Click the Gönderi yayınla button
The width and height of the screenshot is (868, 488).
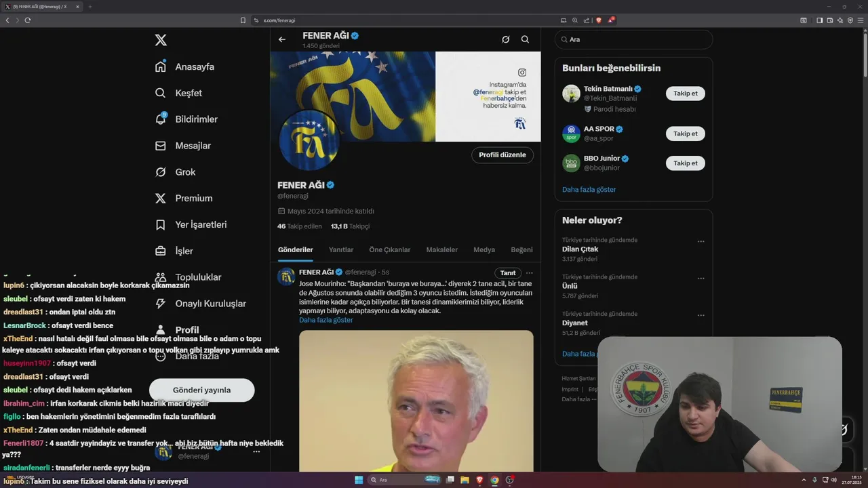pyautogui.click(x=202, y=390)
